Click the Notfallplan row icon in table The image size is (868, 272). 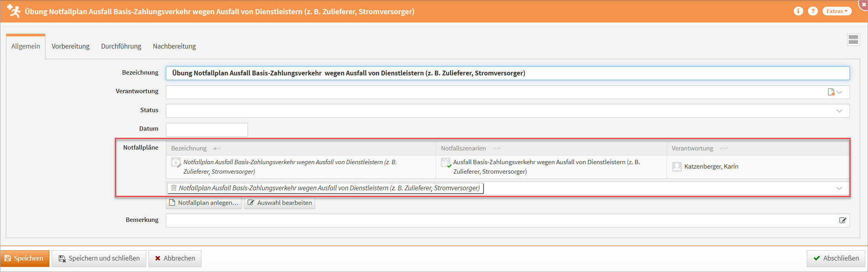[x=176, y=162]
